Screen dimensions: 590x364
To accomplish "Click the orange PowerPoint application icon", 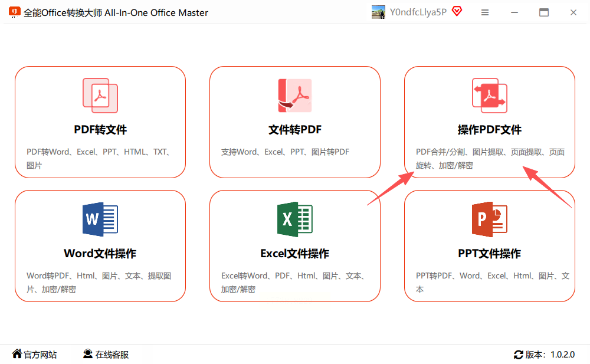I will 490,219.
